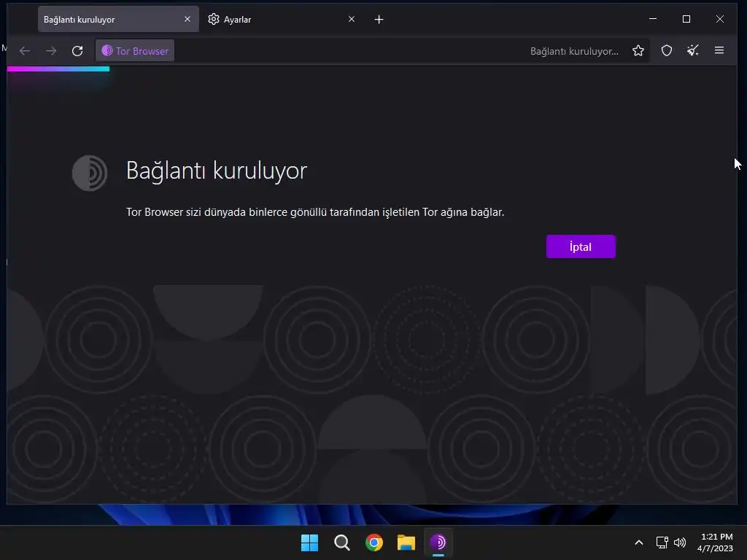Click the 'Tor Browser sizi dünyada' description text
The image size is (747, 560).
315,212
